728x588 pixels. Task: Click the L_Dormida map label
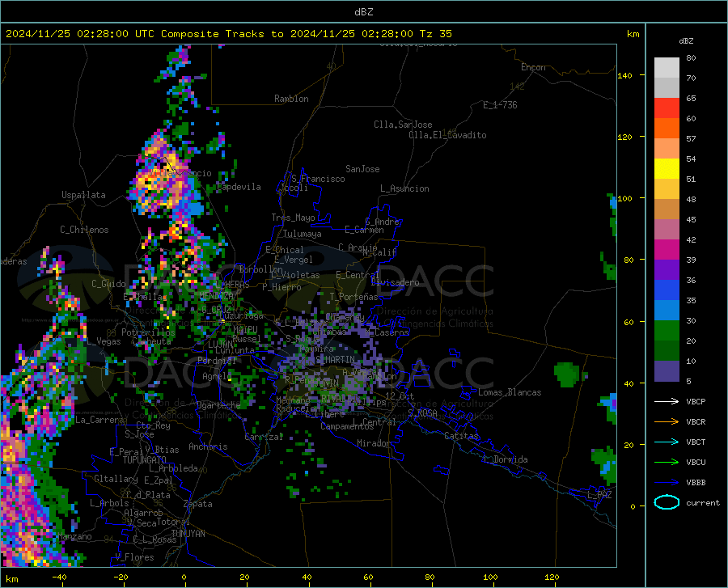tap(505, 459)
